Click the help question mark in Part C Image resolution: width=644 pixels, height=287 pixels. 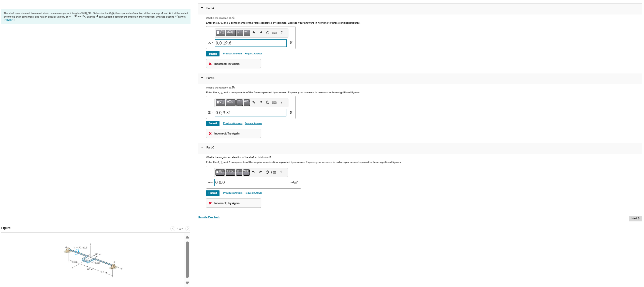tap(281, 172)
